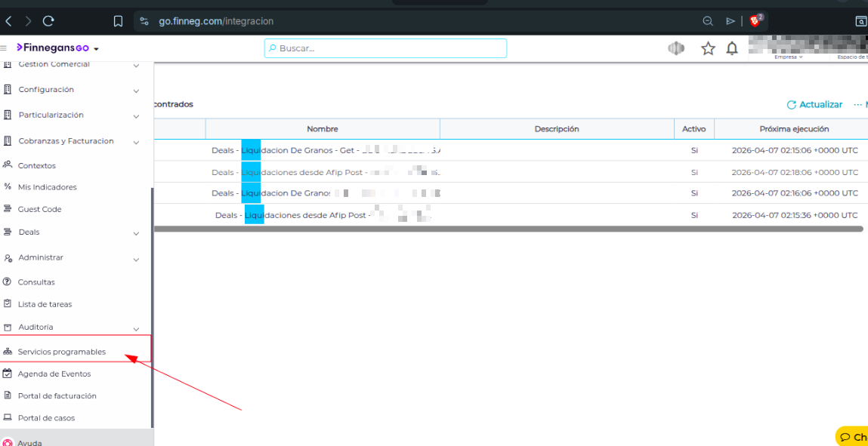Viewport: 868px width, 446px height.
Task: Open FinnegansGO logo dropdown arrow
Action: pyautogui.click(x=96, y=49)
